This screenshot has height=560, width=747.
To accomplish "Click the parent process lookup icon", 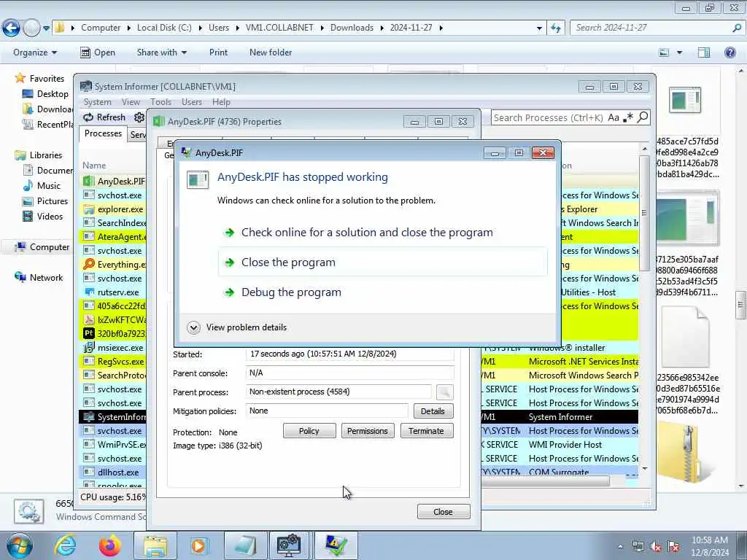I will [444, 392].
